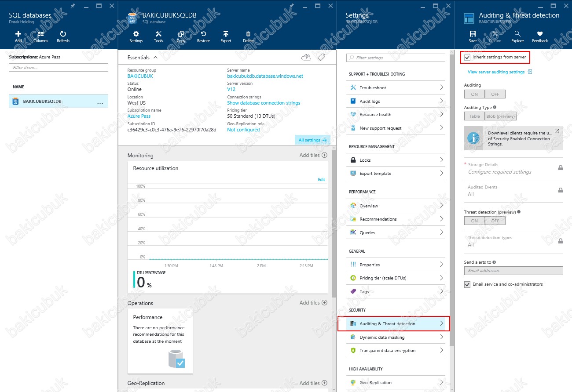Click the Azure Pass subscription link
Image resolution: width=572 pixels, height=392 pixels.
pyautogui.click(x=139, y=116)
